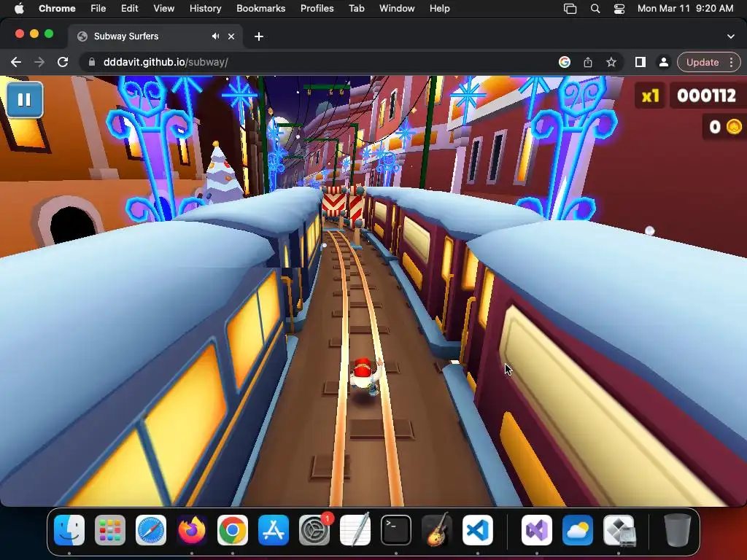Open App Store from the Dock

pyautogui.click(x=274, y=530)
